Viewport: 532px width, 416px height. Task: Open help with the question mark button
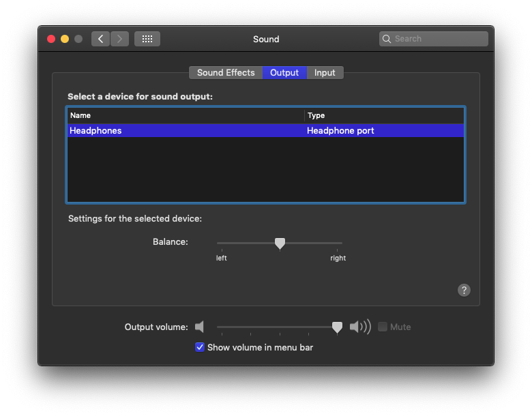point(464,290)
